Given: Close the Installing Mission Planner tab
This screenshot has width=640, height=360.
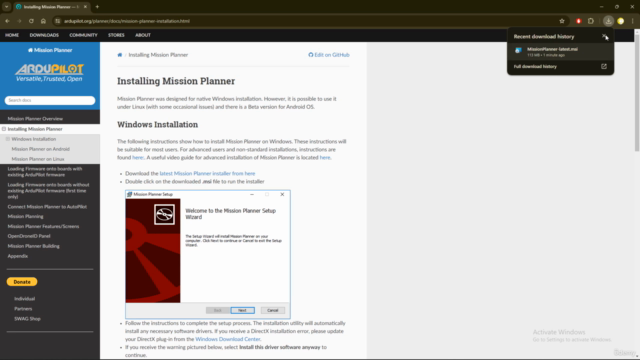Looking at the screenshot, I should coord(85,7).
